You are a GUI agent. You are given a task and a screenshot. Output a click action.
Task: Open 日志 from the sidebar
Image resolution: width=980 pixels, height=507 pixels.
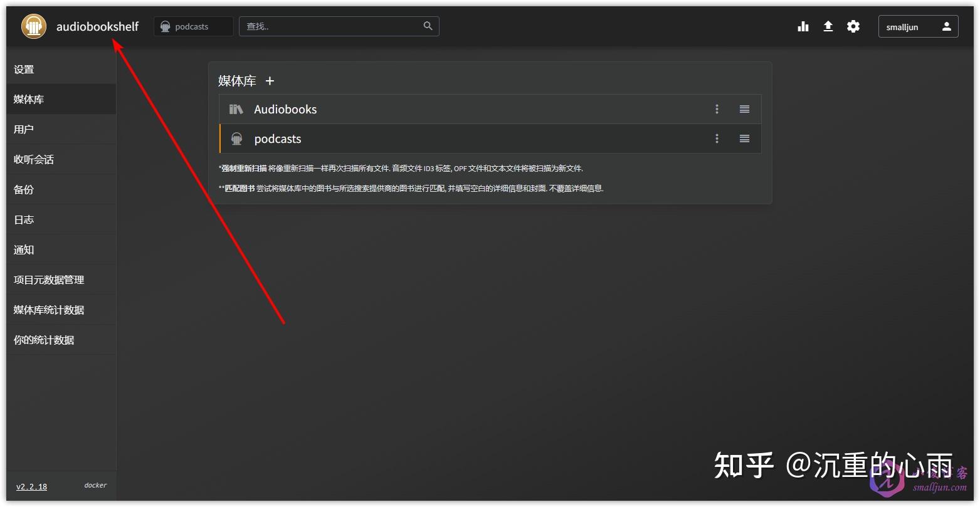click(23, 219)
